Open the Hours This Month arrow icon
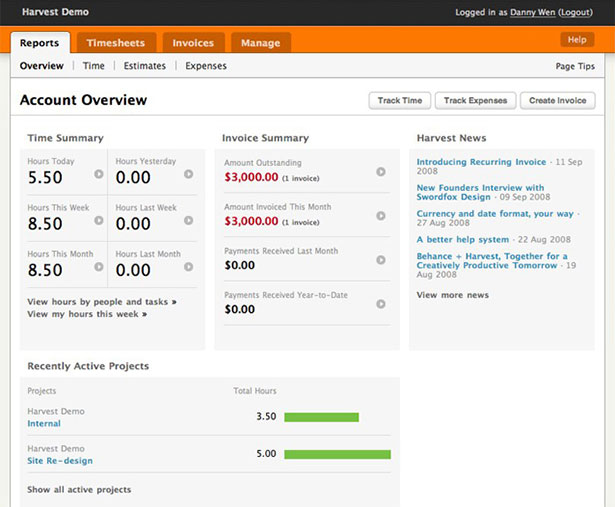Image resolution: width=615 pixels, height=507 pixels. (x=99, y=267)
